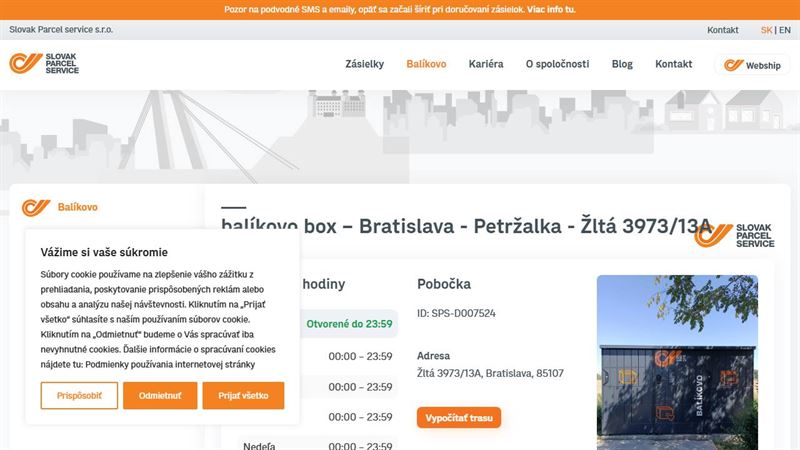Open the Balíkovo box photo
This screenshot has width=800, height=450.
(677, 363)
